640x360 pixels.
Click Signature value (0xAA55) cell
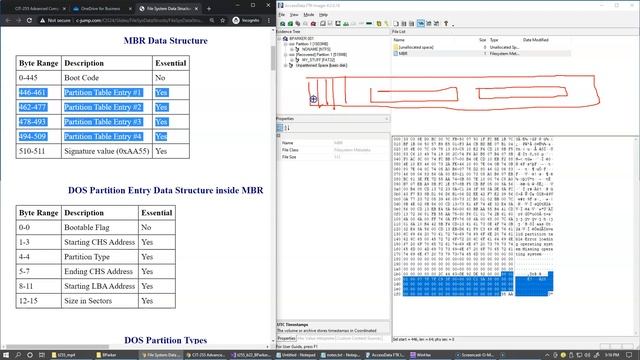point(107,151)
